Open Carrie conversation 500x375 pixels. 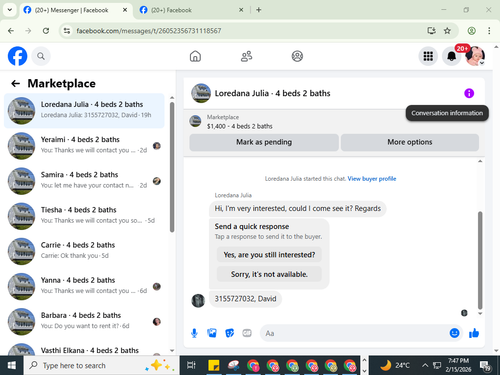(84, 251)
